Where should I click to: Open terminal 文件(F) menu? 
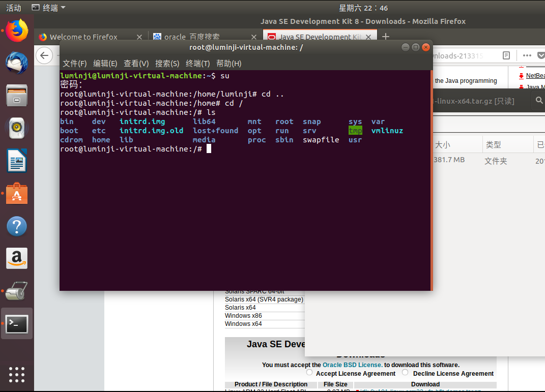(74, 64)
